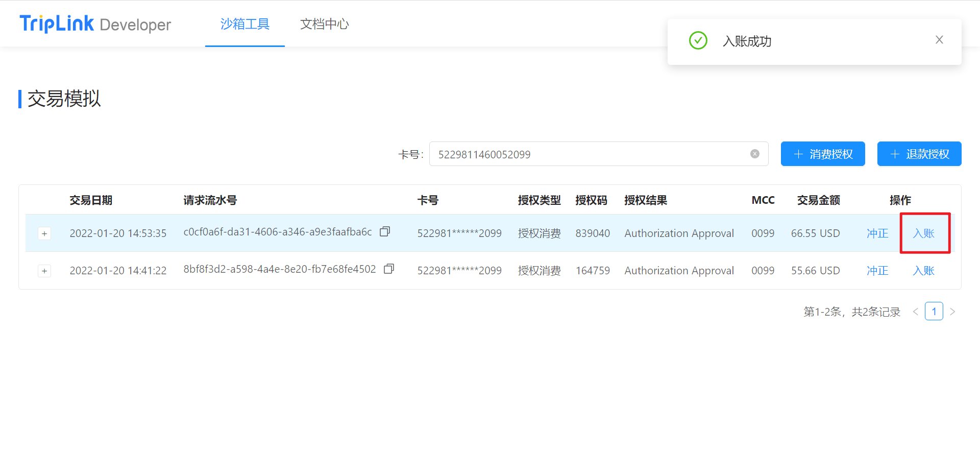Click the 消费授权 button

point(822,154)
